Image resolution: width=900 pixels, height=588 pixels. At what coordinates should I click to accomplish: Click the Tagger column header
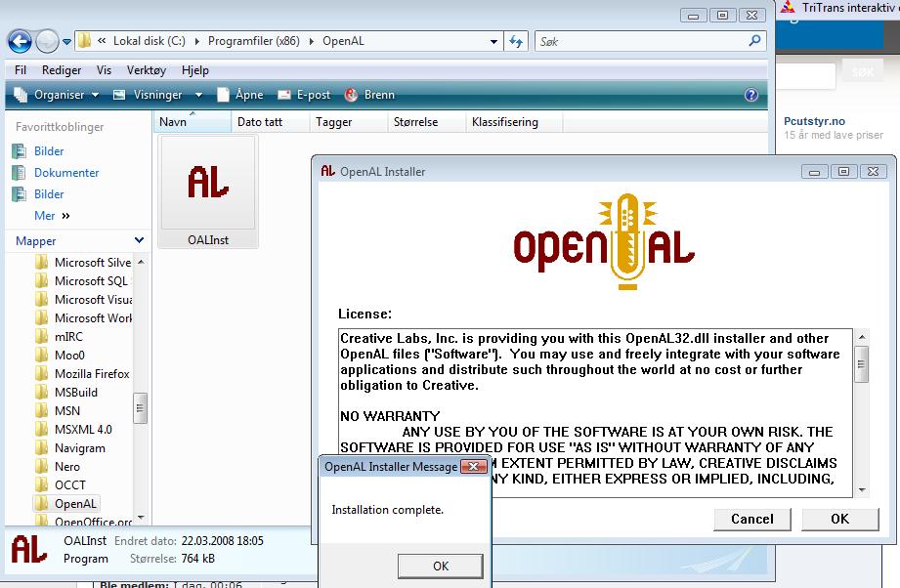click(349, 122)
